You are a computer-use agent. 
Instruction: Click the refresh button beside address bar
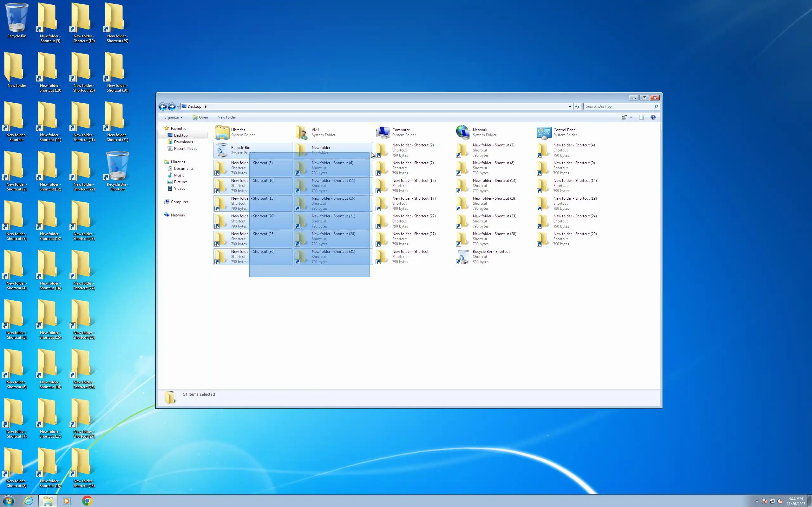click(x=577, y=107)
